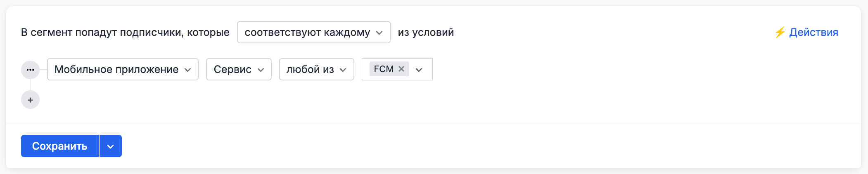Screen dimensions: 868x174
Task: Click the "В сегмент попадут подписчики, которые" text
Action: pos(125,32)
